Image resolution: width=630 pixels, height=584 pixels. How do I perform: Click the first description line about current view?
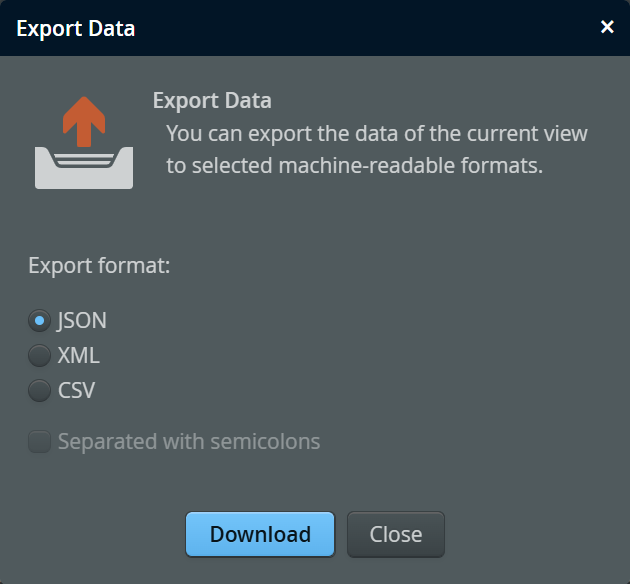coord(376,133)
